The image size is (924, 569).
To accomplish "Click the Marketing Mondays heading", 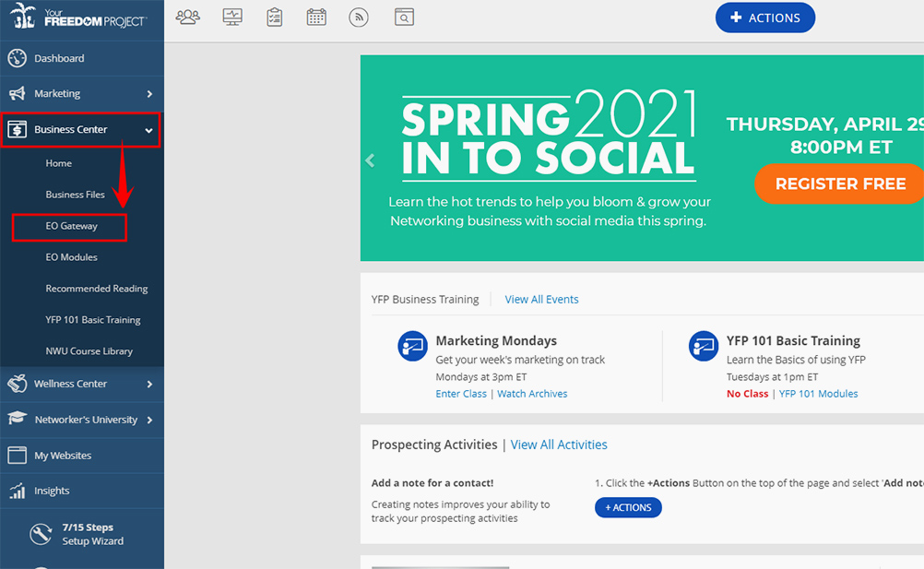I will pos(496,340).
